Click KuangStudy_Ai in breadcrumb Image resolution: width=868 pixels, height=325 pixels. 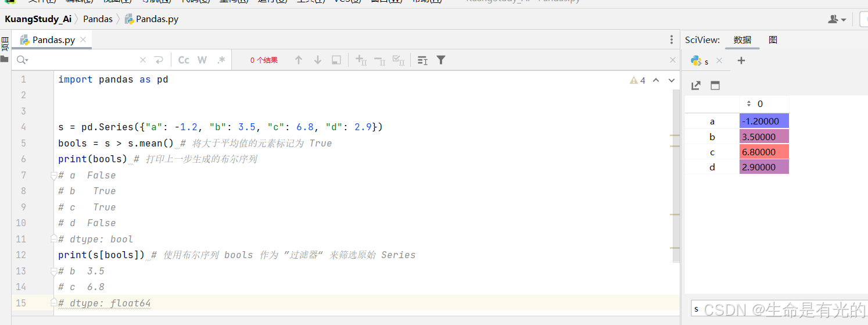pos(38,19)
